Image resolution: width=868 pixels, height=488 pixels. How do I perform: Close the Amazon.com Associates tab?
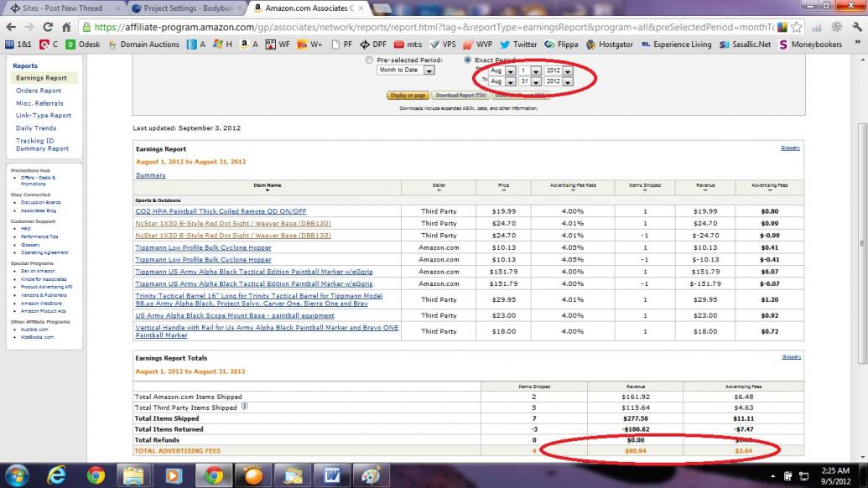coord(361,8)
